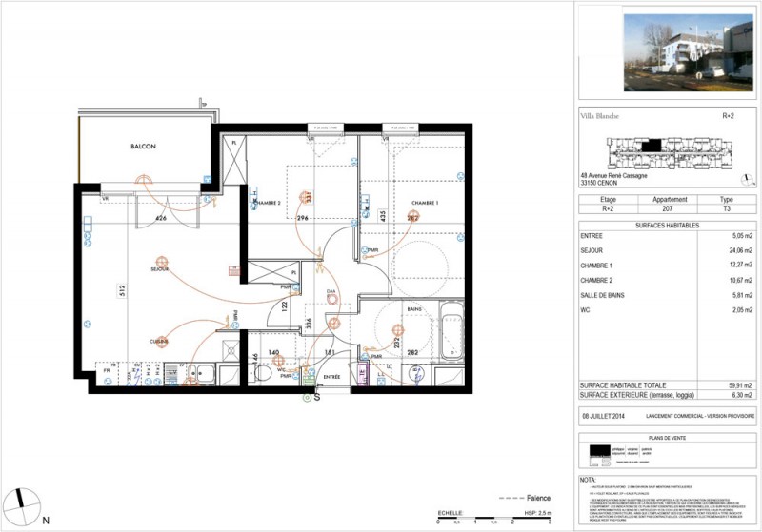
Task: Click the ceiling light symbol in Chambre 1
Action: pos(413,216)
